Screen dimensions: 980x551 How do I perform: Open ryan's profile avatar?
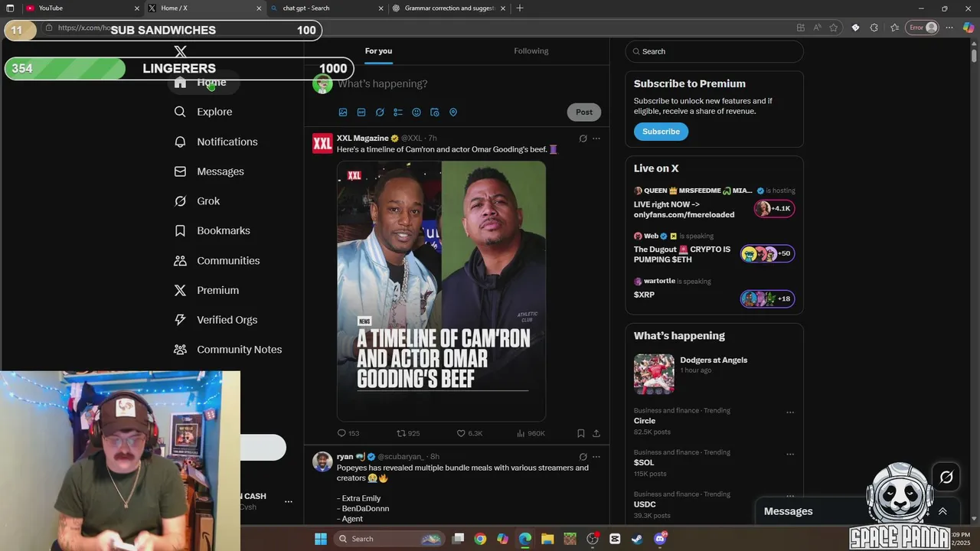tap(322, 462)
